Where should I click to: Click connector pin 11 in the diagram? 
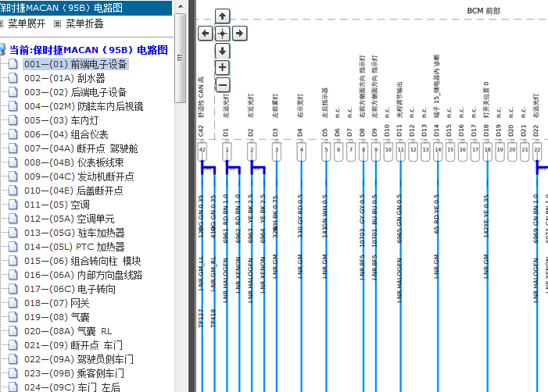[400, 151]
